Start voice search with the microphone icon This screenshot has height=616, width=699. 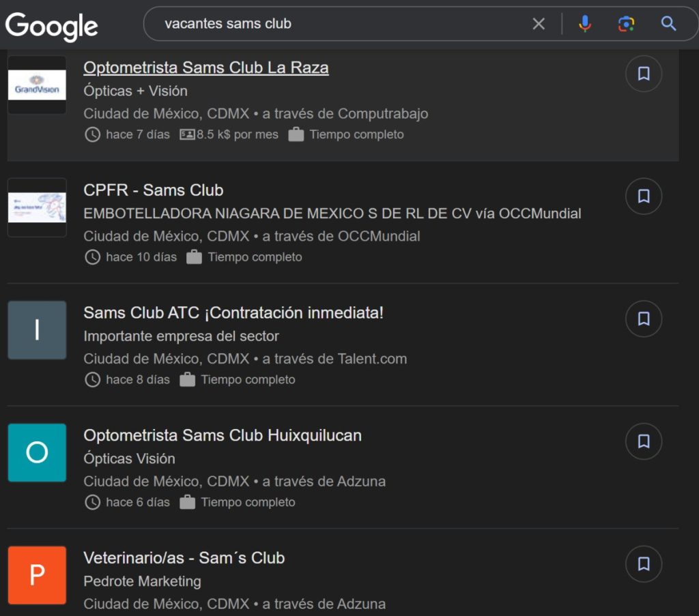point(585,24)
